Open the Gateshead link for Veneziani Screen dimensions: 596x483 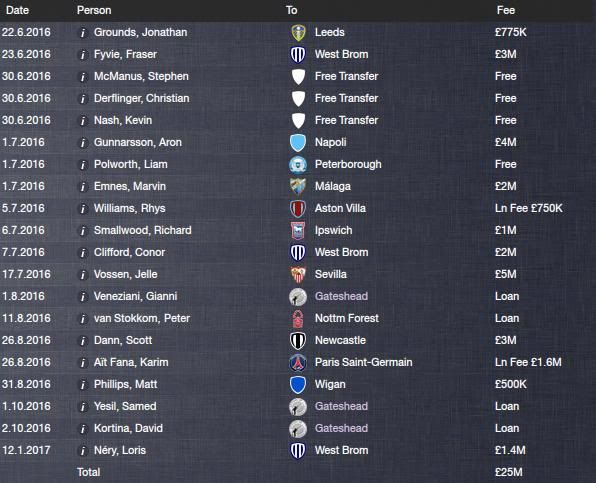click(341, 296)
